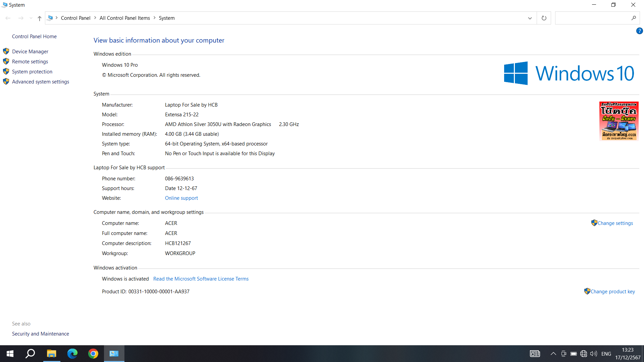This screenshot has width=644, height=362.
Task: Click the OEM laptop shop logo image
Action: click(x=619, y=121)
